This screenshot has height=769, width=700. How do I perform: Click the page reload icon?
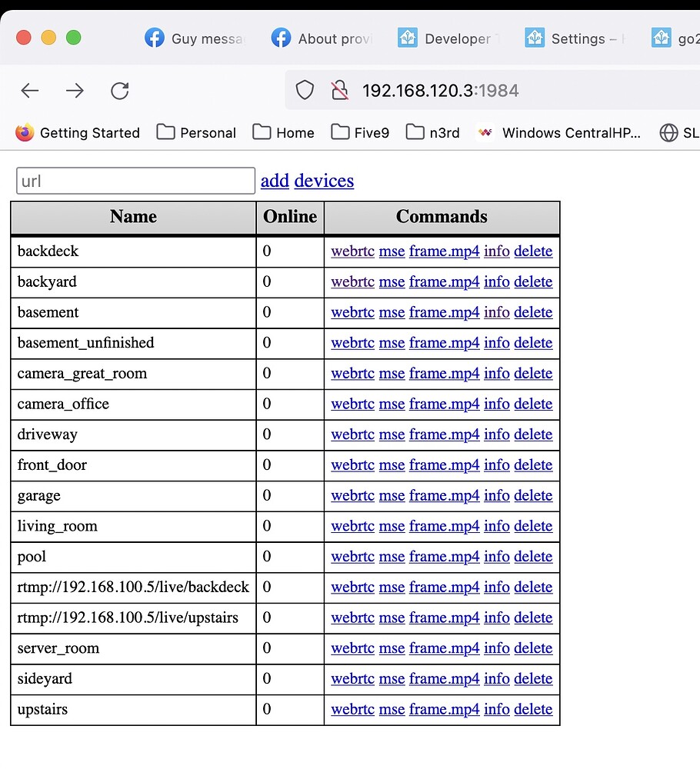click(119, 90)
